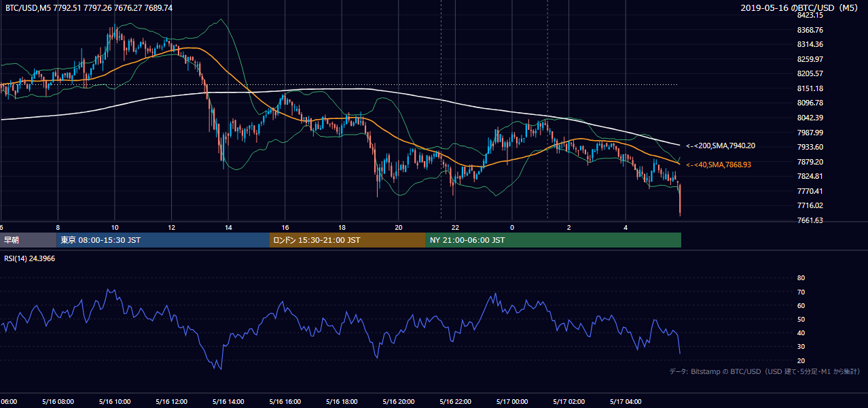Click hour label 0 under the price chart
The height and width of the screenshot is (408, 868).
pos(512,227)
